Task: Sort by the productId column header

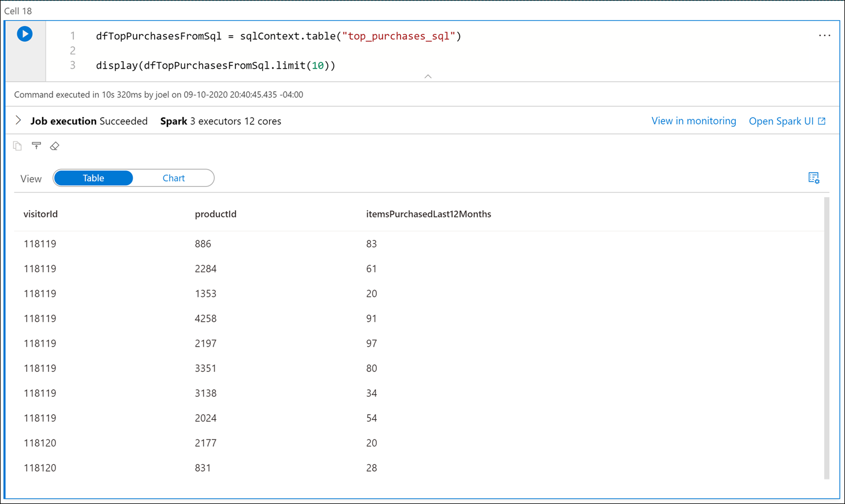Action: pyautogui.click(x=215, y=214)
